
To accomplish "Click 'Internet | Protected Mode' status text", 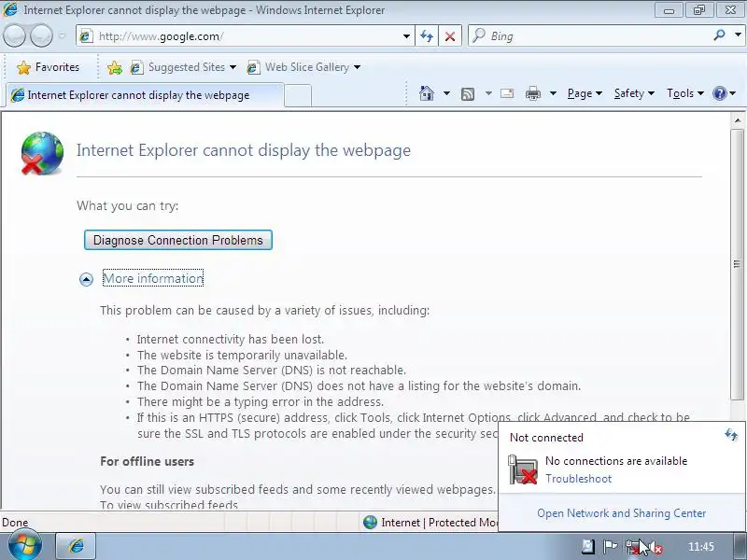I will click(x=439, y=523).
